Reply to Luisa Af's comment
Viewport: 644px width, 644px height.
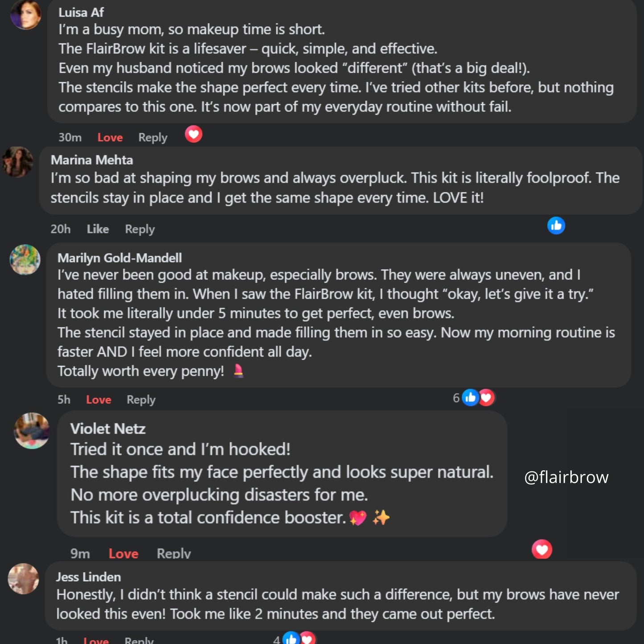[153, 137]
